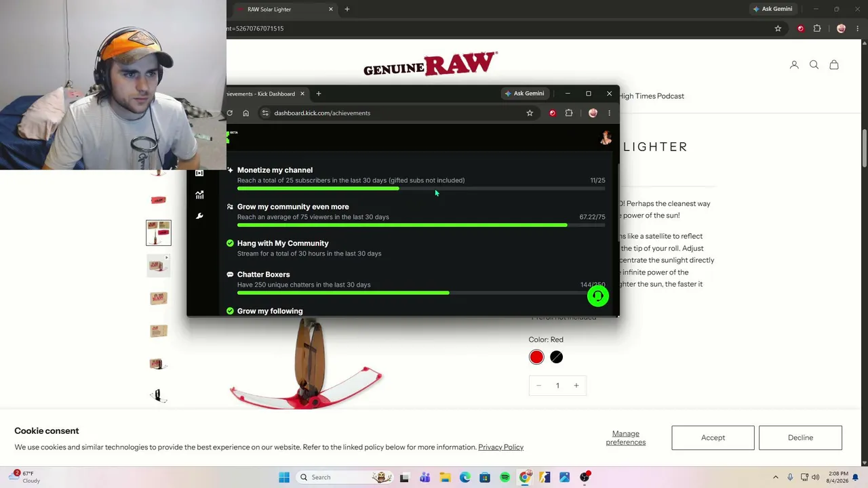The width and height of the screenshot is (868, 488).
Task: Click the Genuine RAW logo
Action: click(x=431, y=64)
